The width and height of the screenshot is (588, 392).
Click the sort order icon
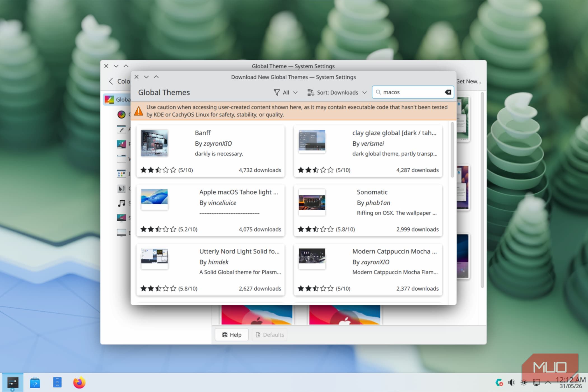[x=311, y=92]
